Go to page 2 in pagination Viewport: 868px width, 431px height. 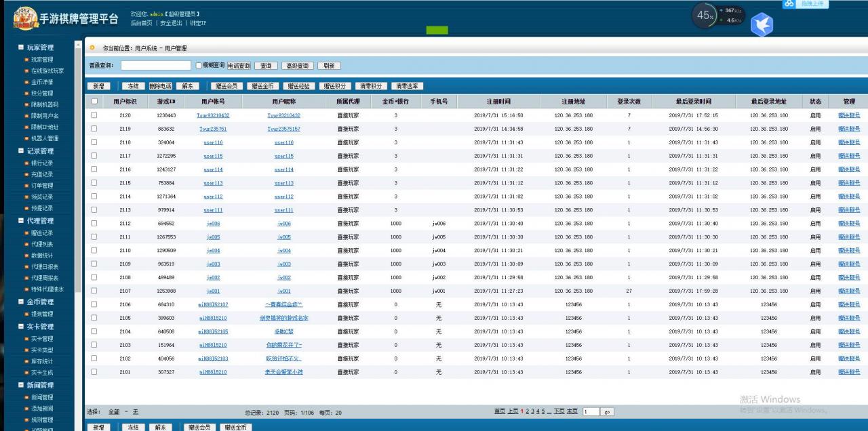tap(527, 411)
